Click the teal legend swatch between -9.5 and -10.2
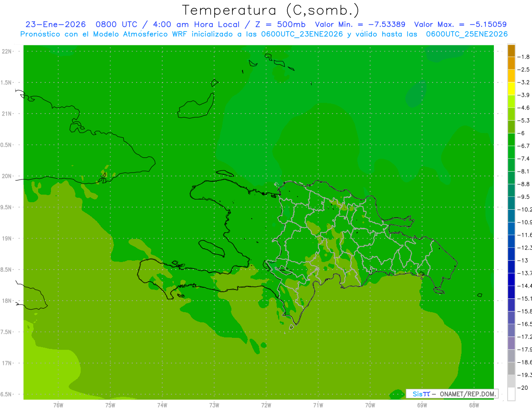 (511, 203)
